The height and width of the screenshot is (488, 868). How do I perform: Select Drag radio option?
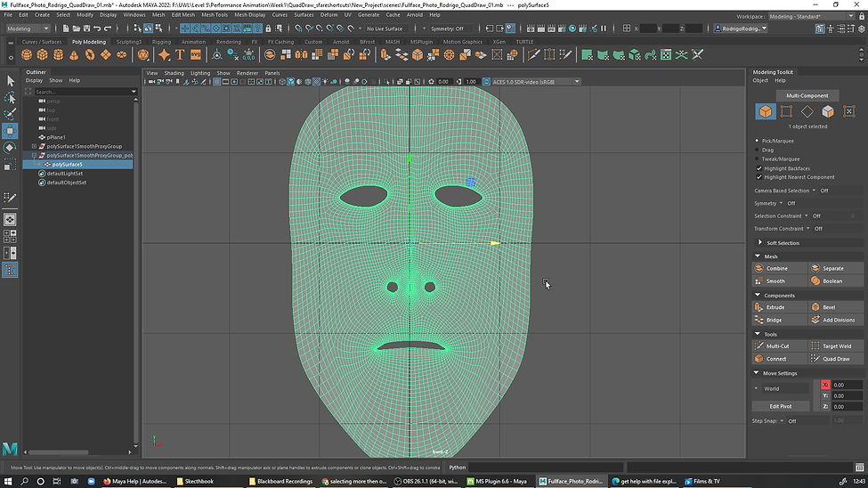click(x=758, y=150)
